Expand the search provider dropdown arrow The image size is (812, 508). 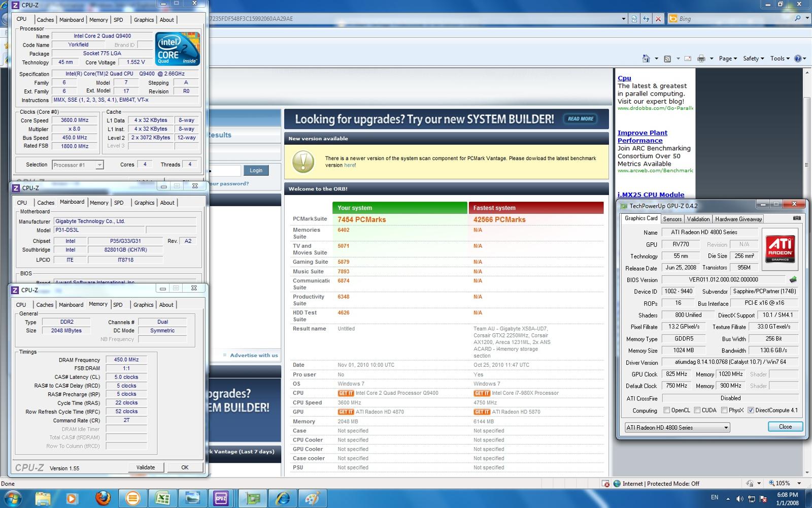[807, 18]
